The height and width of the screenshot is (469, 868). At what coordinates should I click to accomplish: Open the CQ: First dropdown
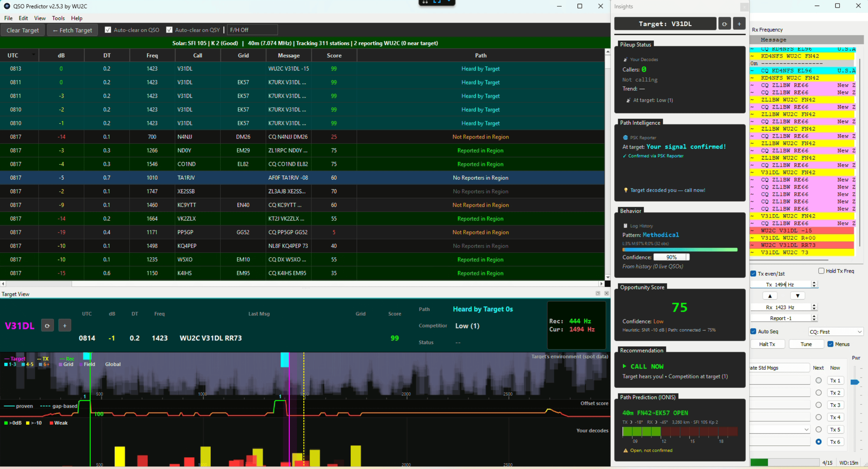pyautogui.click(x=836, y=332)
